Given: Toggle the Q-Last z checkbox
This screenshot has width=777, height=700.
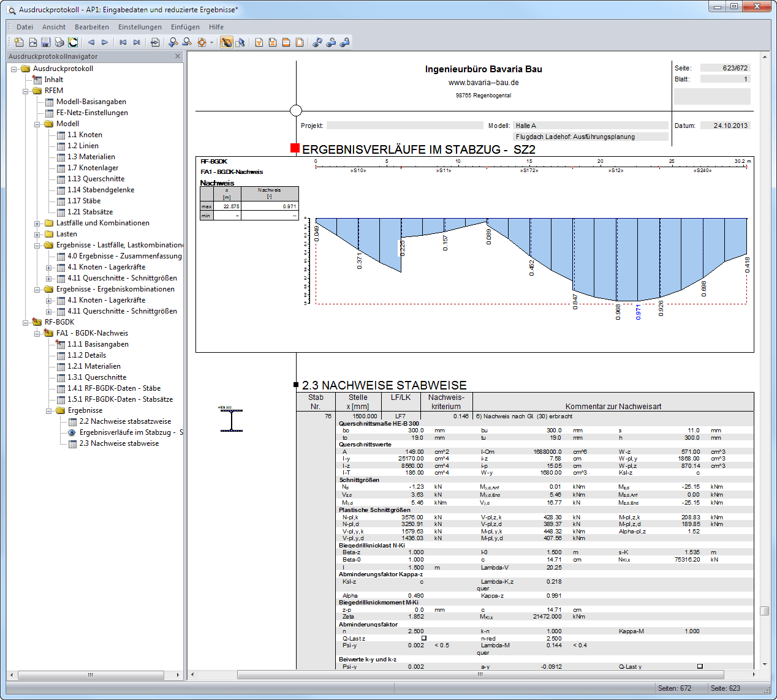Looking at the screenshot, I should click(x=423, y=638).
